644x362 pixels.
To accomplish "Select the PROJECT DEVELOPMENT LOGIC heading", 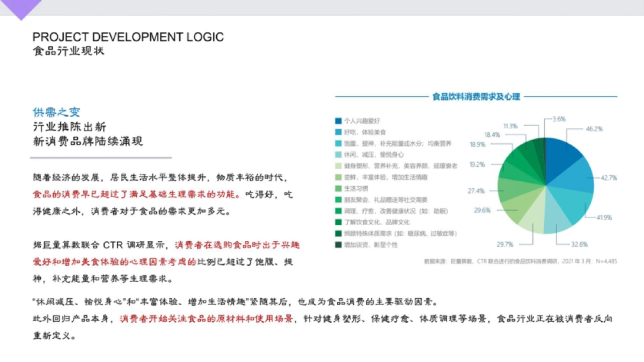I will (129, 38).
